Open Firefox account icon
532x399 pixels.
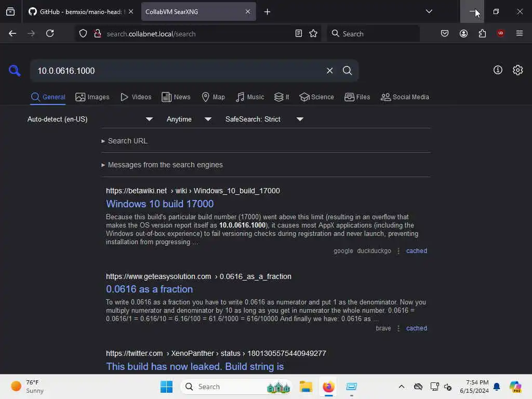pyautogui.click(x=463, y=33)
